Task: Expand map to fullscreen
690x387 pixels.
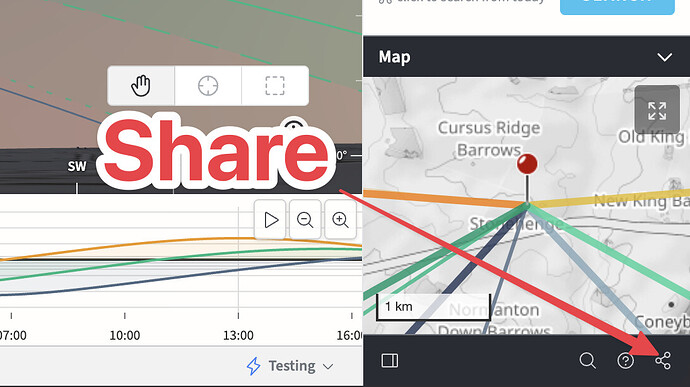Action: point(657,110)
